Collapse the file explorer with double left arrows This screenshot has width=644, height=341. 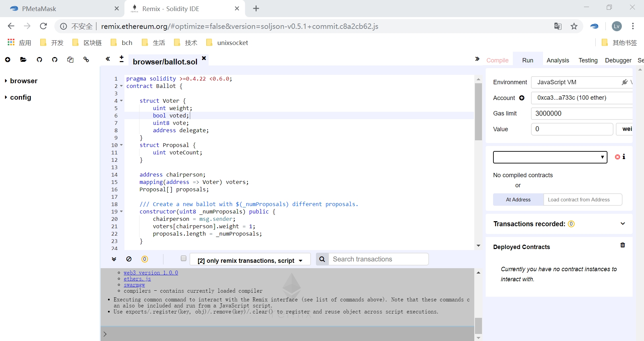[x=108, y=59]
